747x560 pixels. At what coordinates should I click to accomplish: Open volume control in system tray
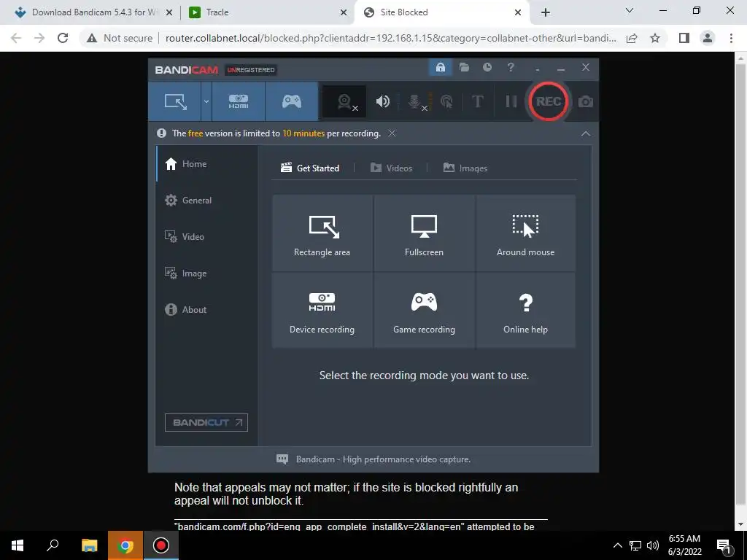coord(653,545)
